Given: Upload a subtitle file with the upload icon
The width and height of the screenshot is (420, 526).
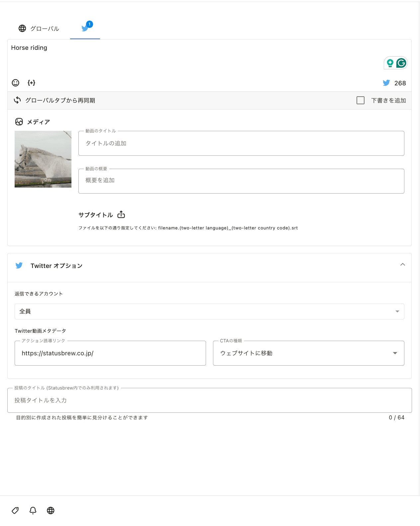Looking at the screenshot, I should pyautogui.click(x=121, y=215).
